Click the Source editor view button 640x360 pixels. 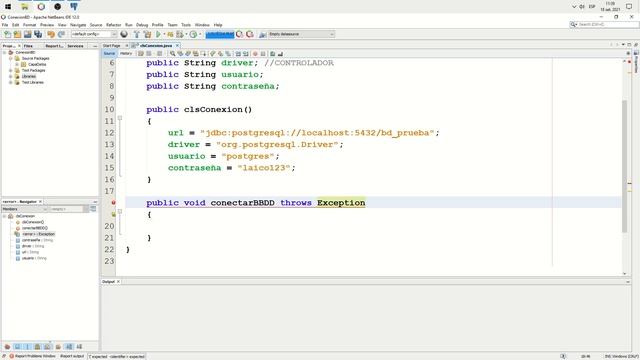click(x=109, y=53)
